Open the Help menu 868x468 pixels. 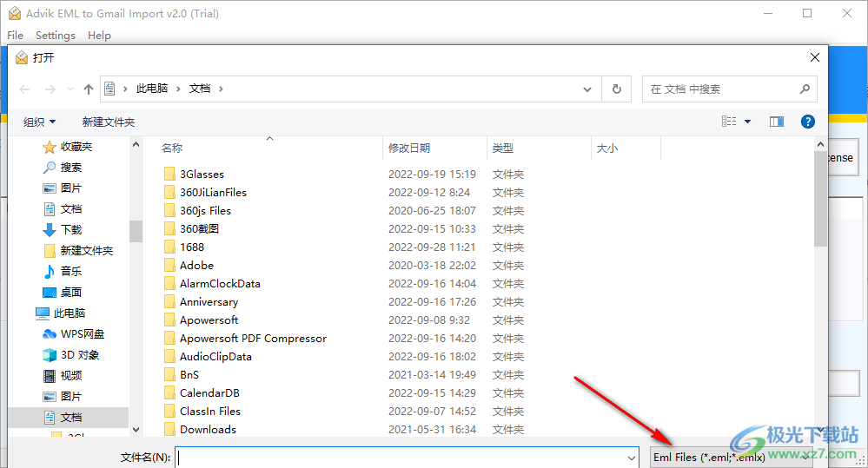99,36
